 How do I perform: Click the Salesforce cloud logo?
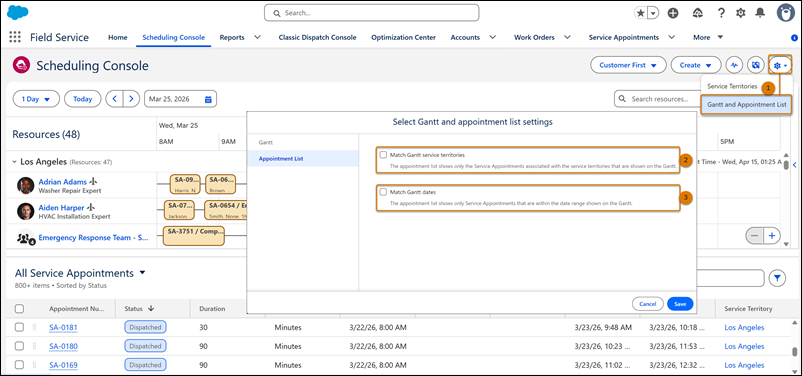(18, 12)
